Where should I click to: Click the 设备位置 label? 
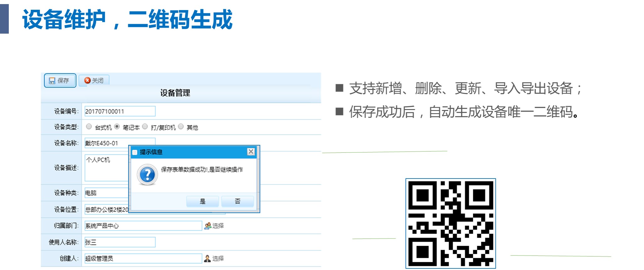(66, 209)
